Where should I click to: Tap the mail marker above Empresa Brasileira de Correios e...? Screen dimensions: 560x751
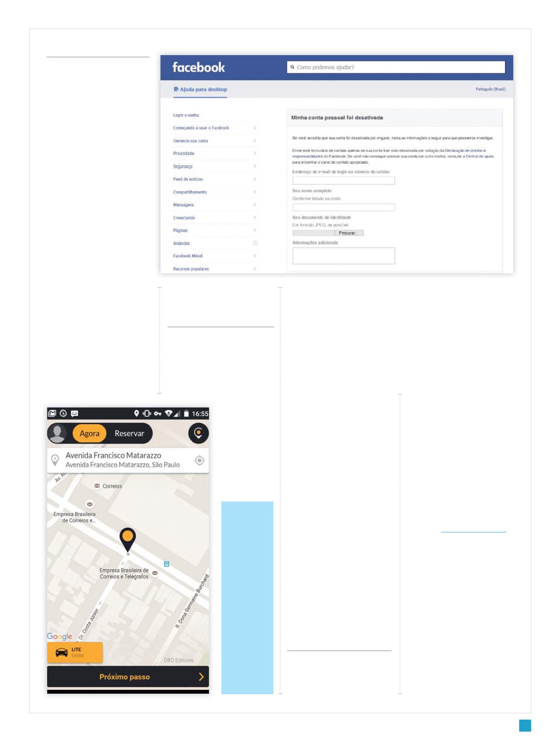[90, 504]
